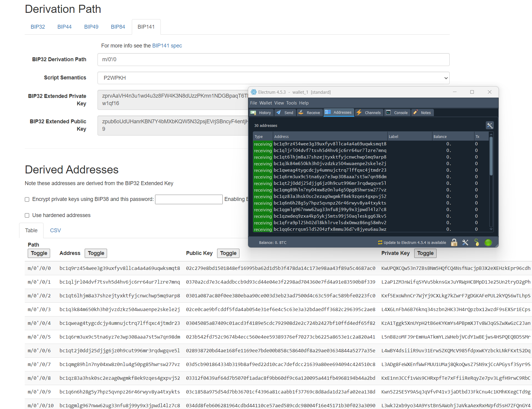
Task: Open the Electrum View menu
Action: [x=279, y=103]
